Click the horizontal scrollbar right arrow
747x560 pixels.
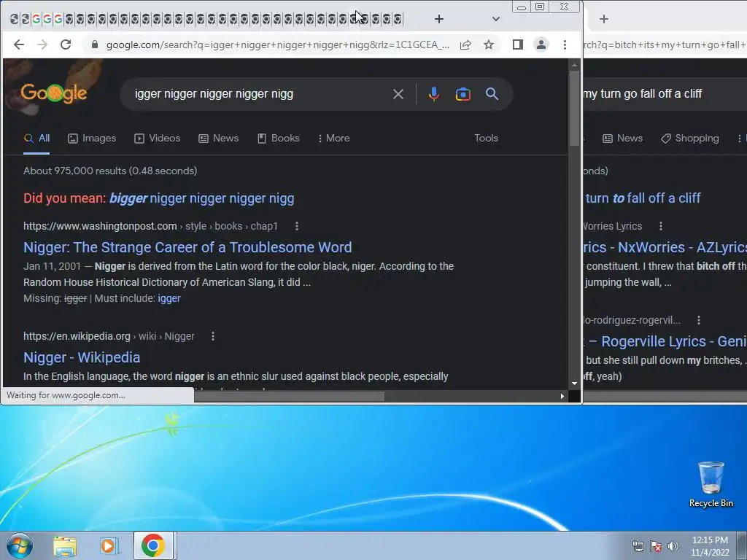click(562, 396)
